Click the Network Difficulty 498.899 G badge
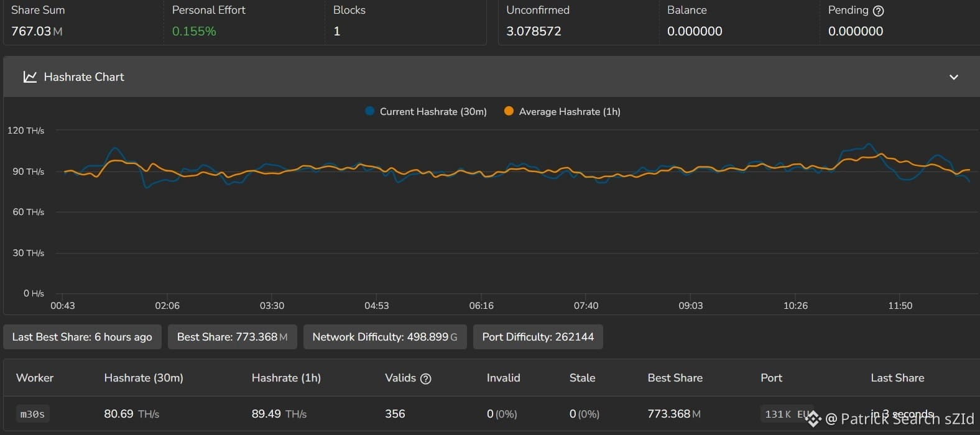 tap(385, 337)
